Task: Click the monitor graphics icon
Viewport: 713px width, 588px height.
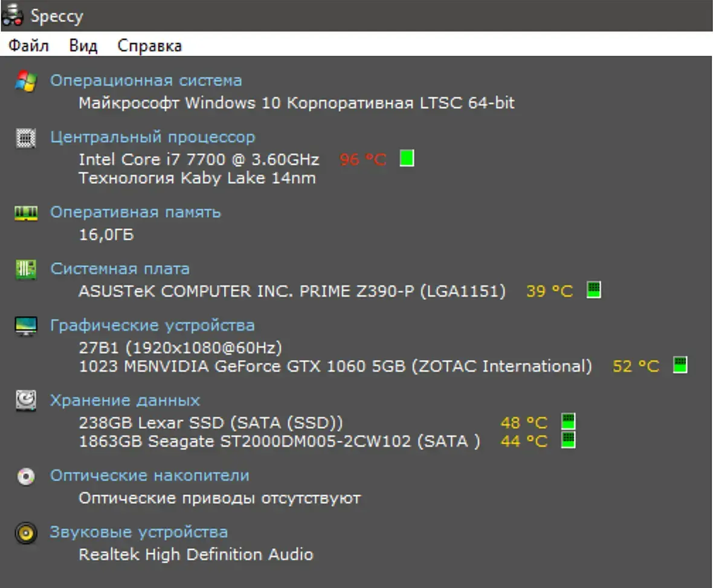Action: pyautogui.click(x=26, y=326)
